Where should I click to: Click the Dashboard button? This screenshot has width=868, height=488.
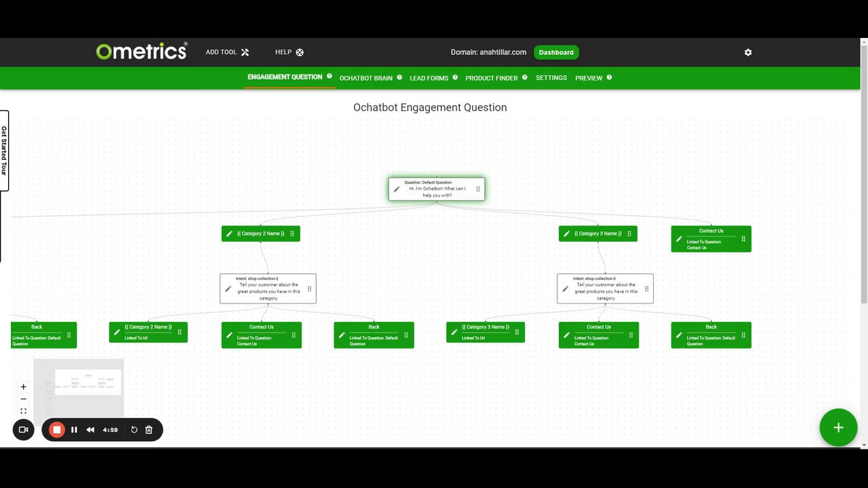(x=556, y=52)
